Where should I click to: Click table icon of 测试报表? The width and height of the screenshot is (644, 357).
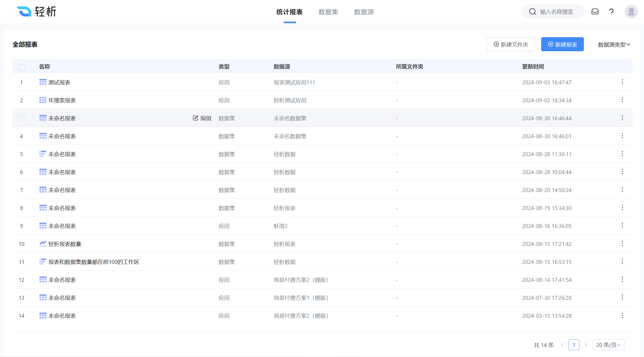(43, 82)
